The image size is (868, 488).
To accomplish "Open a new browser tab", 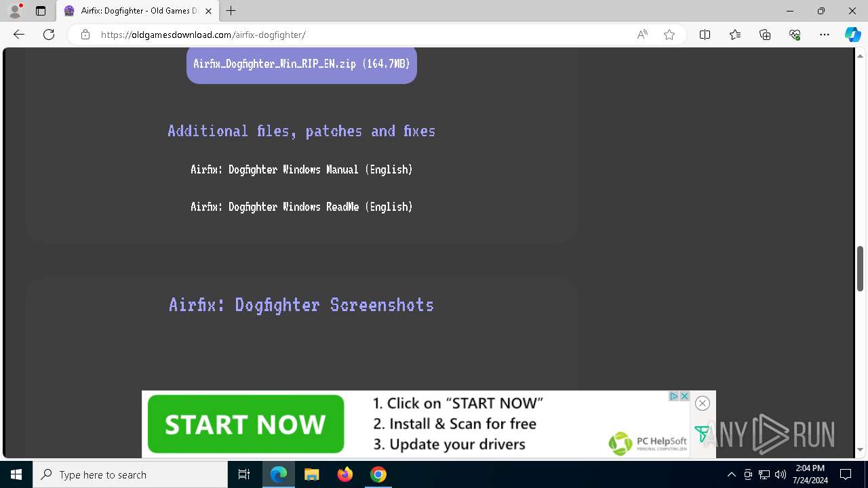I will 231,11.
